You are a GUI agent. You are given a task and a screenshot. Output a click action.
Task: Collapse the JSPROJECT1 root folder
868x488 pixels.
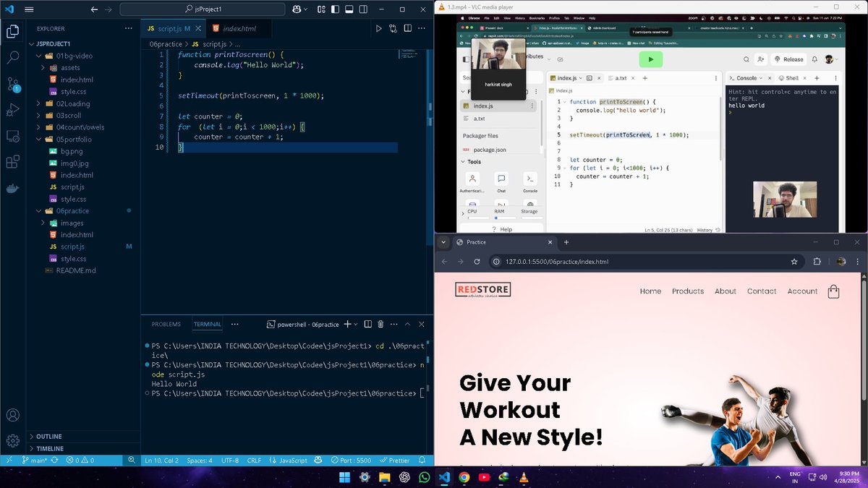pos(32,43)
